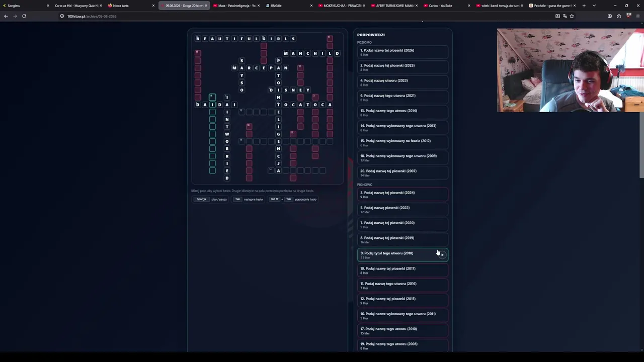644x362 pixels.
Task: Click crossword cell numbered 14 before letter A
Action: [x=271, y=170]
